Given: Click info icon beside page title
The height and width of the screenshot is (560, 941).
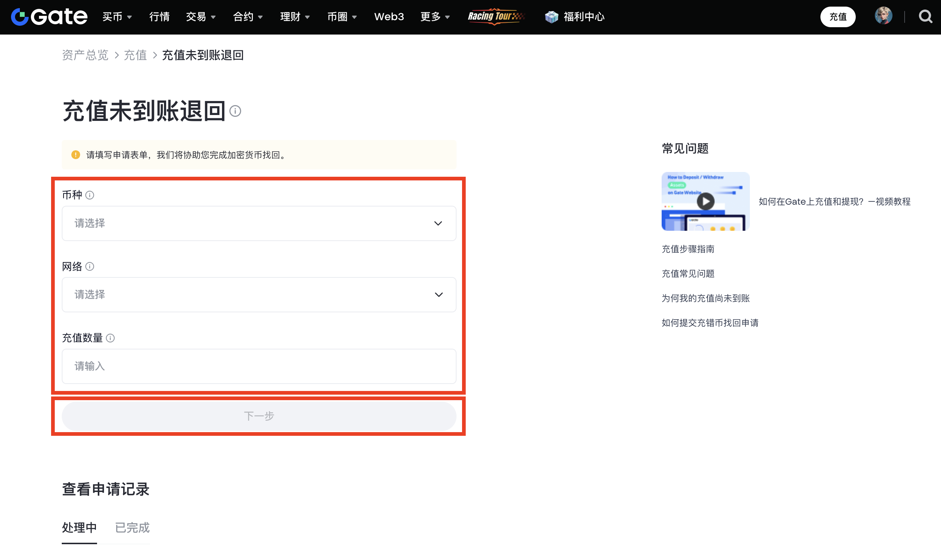Looking at the screenshot, I should 235,111.
